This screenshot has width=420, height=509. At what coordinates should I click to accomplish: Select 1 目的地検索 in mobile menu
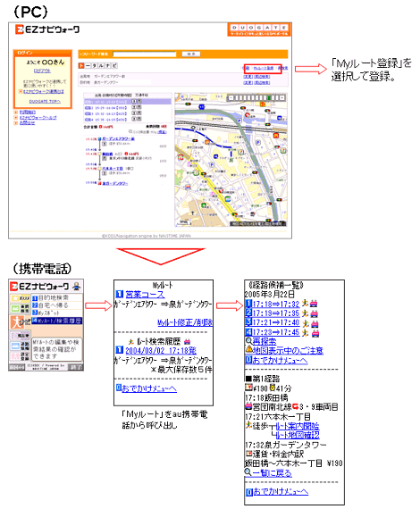click(x=57, y=297)
